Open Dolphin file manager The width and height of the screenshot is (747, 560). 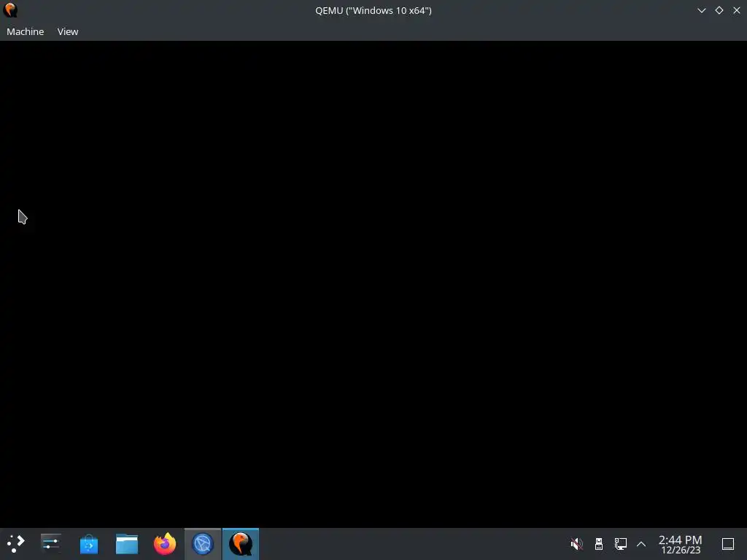pos(127,543)
